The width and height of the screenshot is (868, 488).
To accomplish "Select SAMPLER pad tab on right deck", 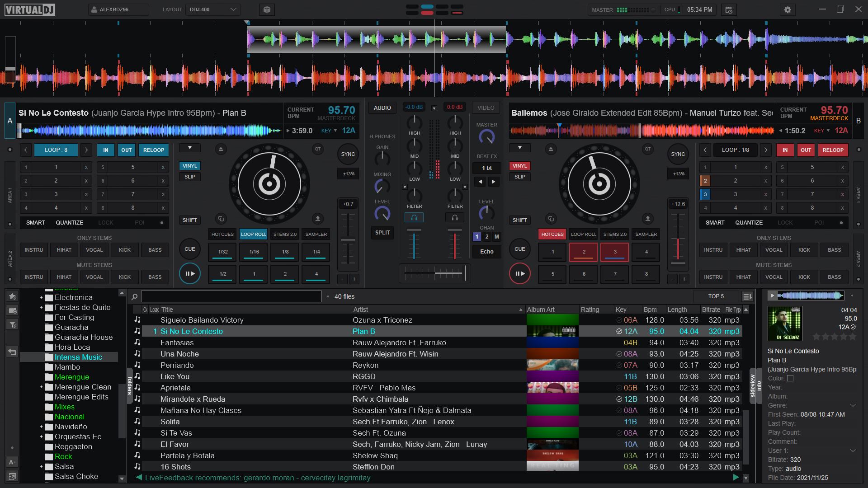I will 646,234.
